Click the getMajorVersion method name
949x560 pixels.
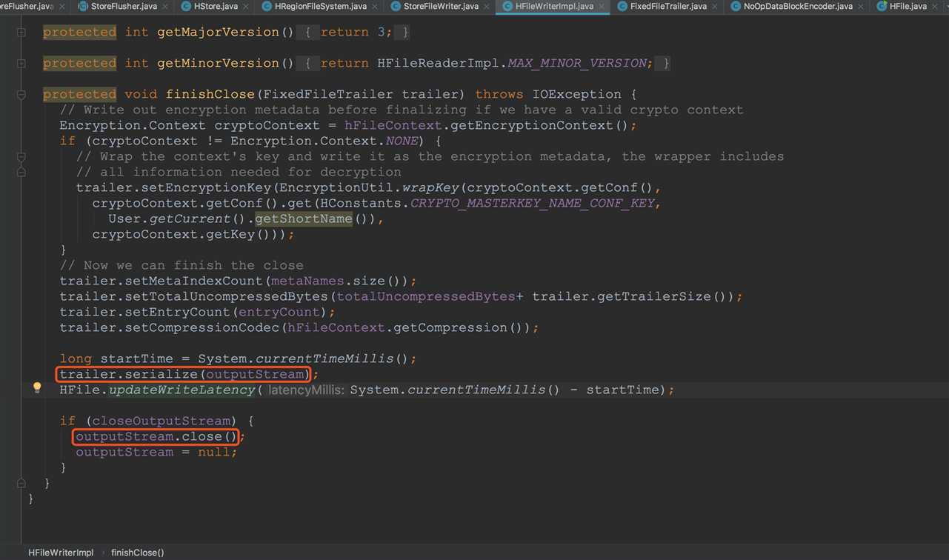[218, 33]
